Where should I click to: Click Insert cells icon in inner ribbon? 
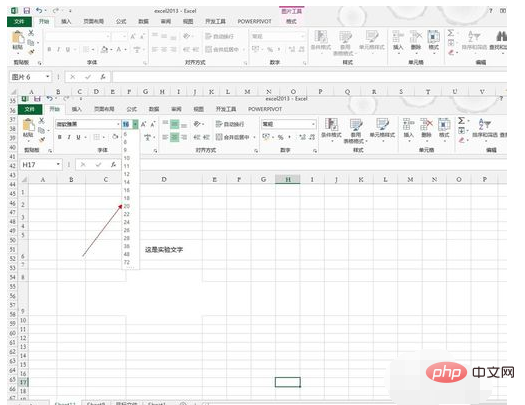(x=408, y=124)
